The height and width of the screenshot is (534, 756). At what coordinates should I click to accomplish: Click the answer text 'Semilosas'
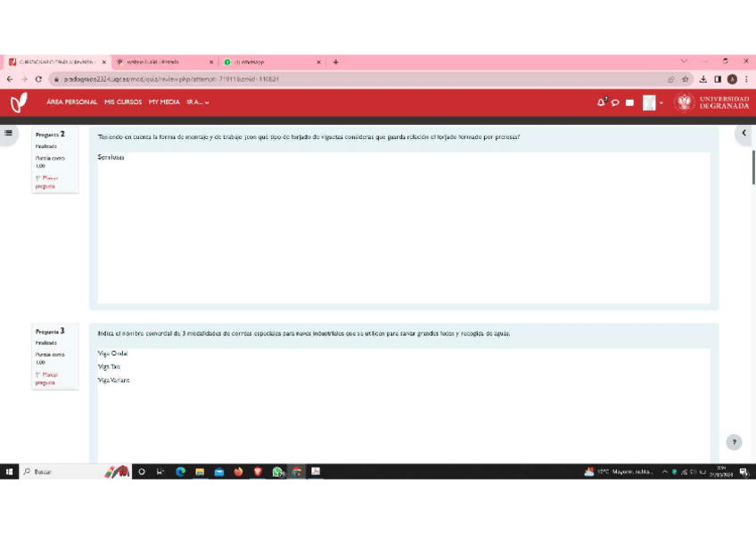pos(111,157)
